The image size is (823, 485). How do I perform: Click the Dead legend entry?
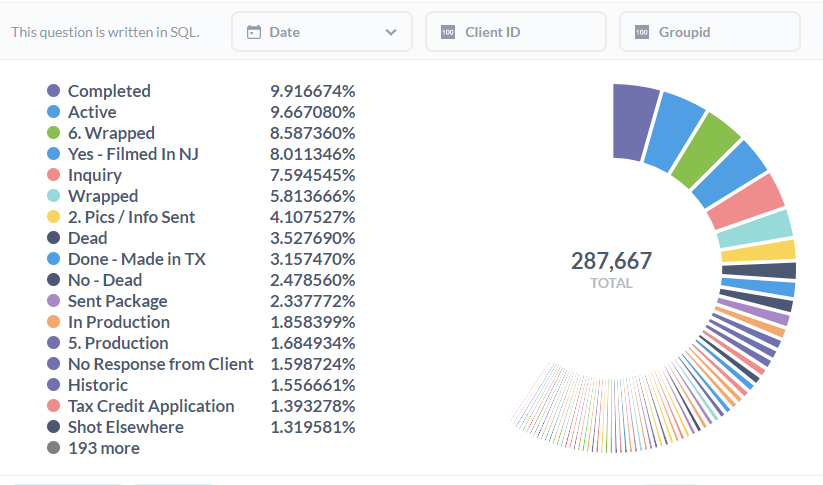point(87,238)
